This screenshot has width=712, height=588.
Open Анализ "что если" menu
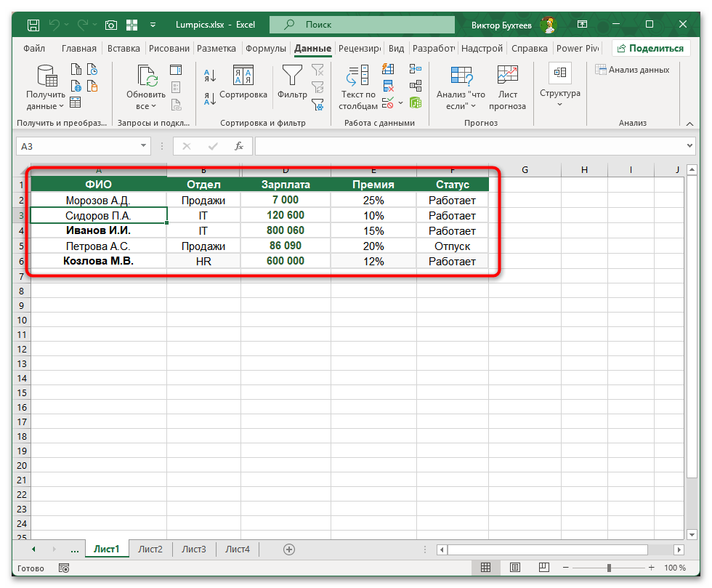tap(461, 88)
